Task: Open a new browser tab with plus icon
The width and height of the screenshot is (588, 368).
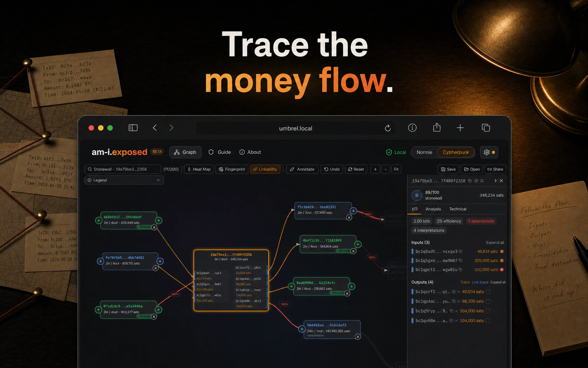Action: pyautogui.click(x=460, y=128)
